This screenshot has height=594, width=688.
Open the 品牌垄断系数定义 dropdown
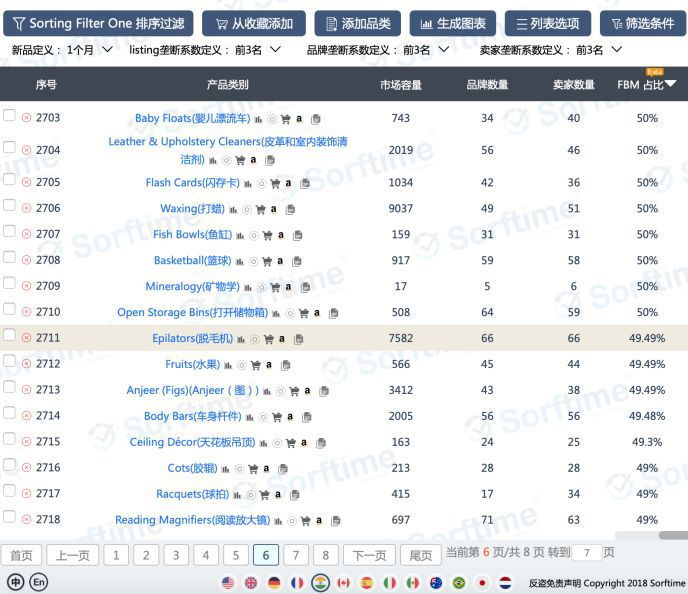tap(426, 50)
